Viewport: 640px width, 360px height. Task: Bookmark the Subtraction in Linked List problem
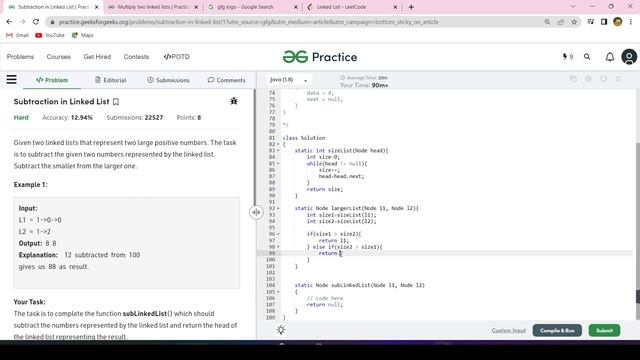point(116,102)
